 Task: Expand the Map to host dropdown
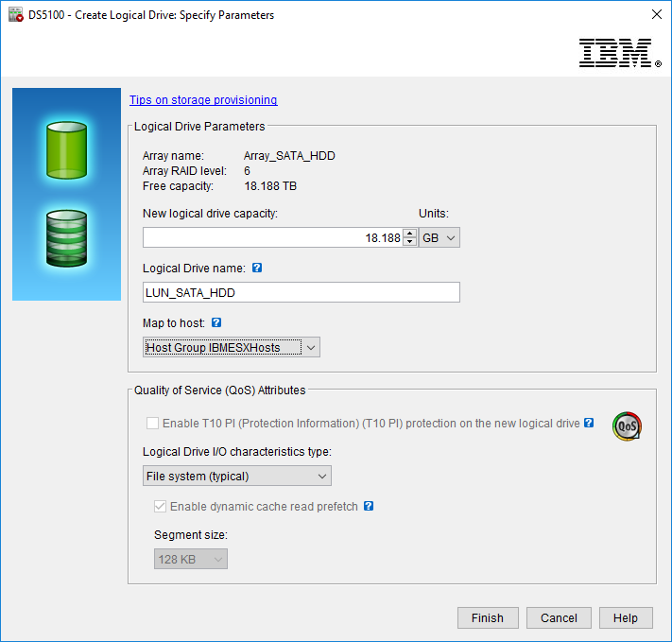click(x=233, y=348)
